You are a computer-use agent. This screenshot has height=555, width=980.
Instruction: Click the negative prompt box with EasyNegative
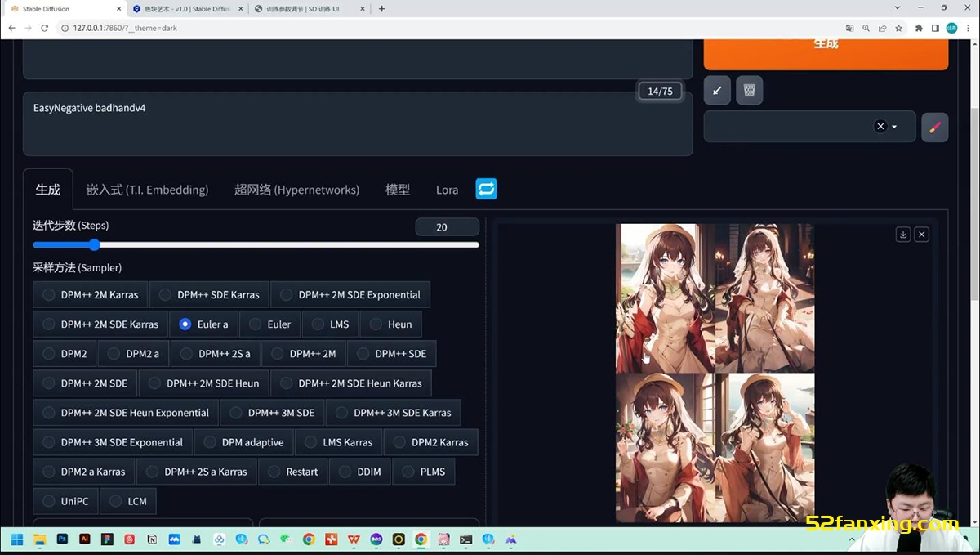[358, 123]
